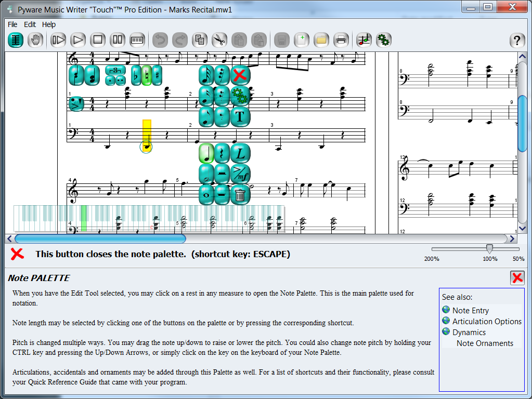532x399 pixels.
Task: Select the Edit Tool in the toolbar
Action: tap(16, 39)
